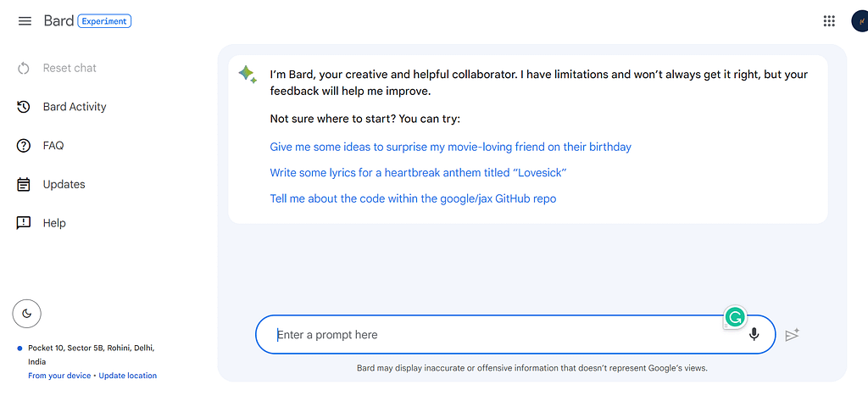Try the google/jax GitHub repo prompt
This screenshot has height=396, width=868.
click(413, 198)
